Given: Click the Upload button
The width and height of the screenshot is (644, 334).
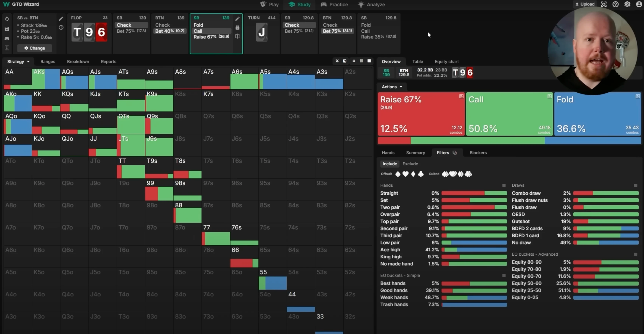Looking at the screenshot, I should [x=585, y=4].
